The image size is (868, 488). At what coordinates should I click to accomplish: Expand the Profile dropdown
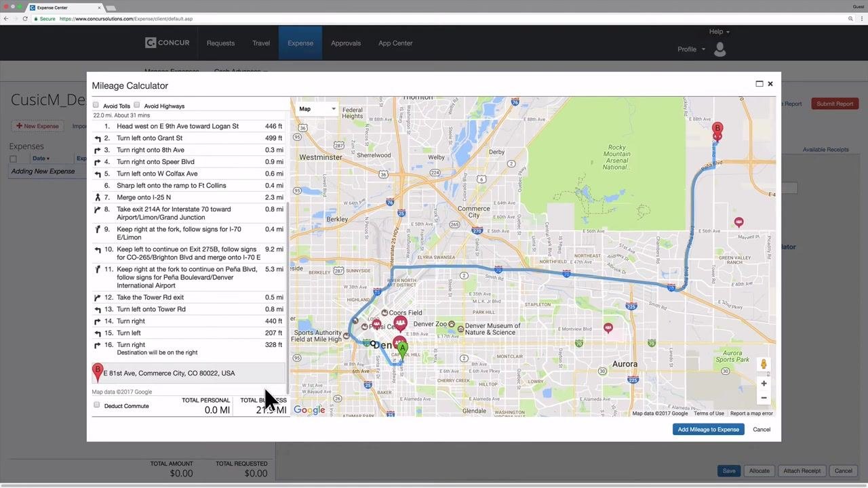tap(691, 49)
